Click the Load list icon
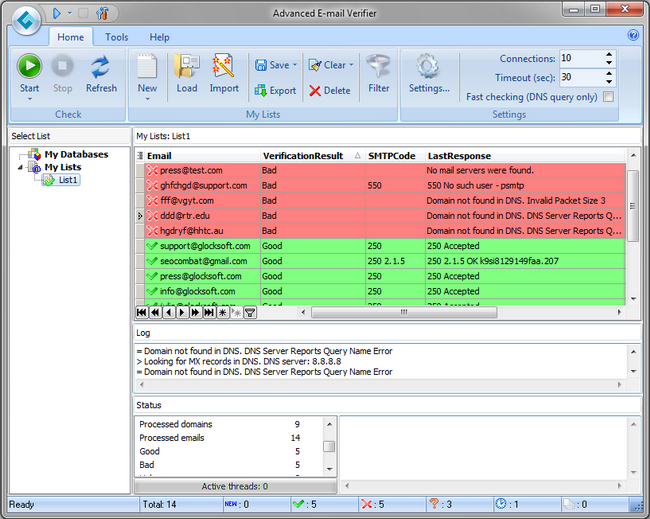The image size is (650, 519). click(x=187, y=67)
